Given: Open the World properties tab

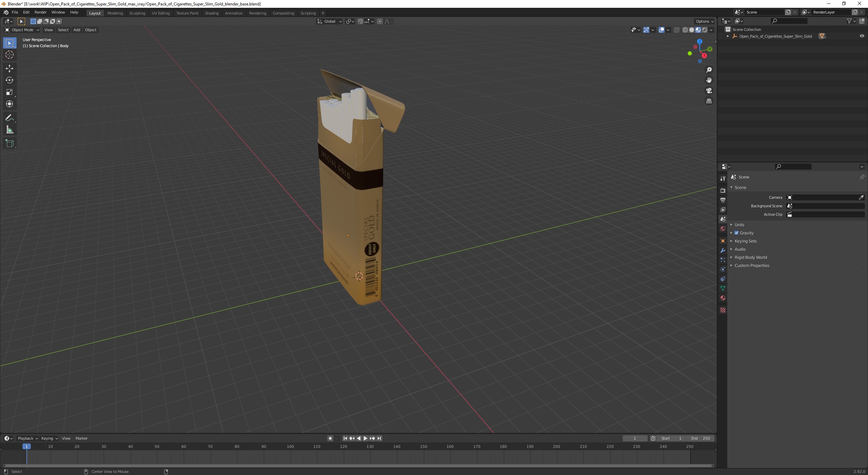Looking at the screenshot, I should pyautogui.click(x=723, y=229).
